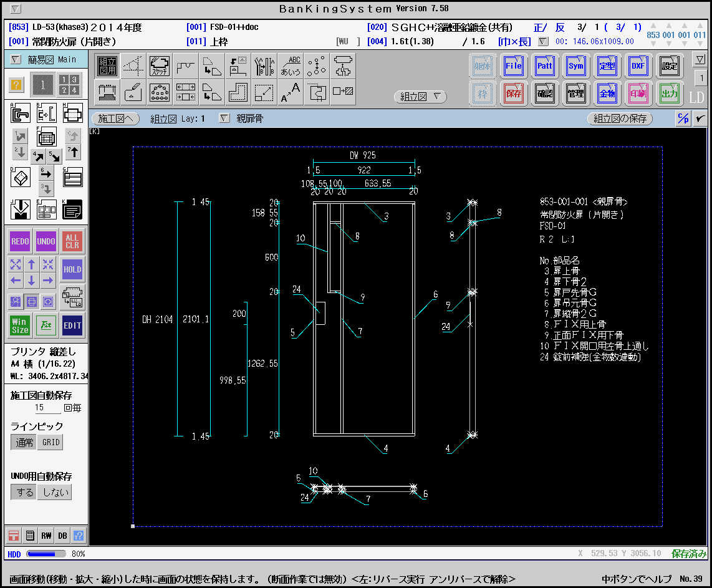Click the pencil edit shape tool

click(133, 92)
